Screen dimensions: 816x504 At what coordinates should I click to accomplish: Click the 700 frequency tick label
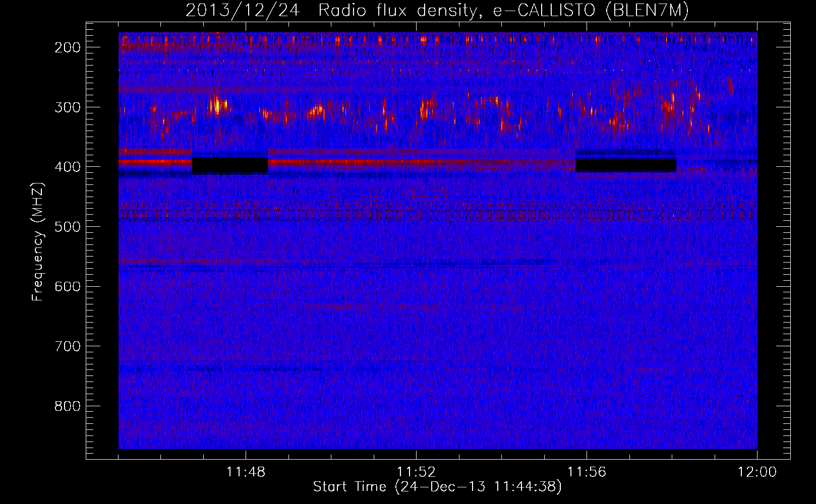[68, 346]
